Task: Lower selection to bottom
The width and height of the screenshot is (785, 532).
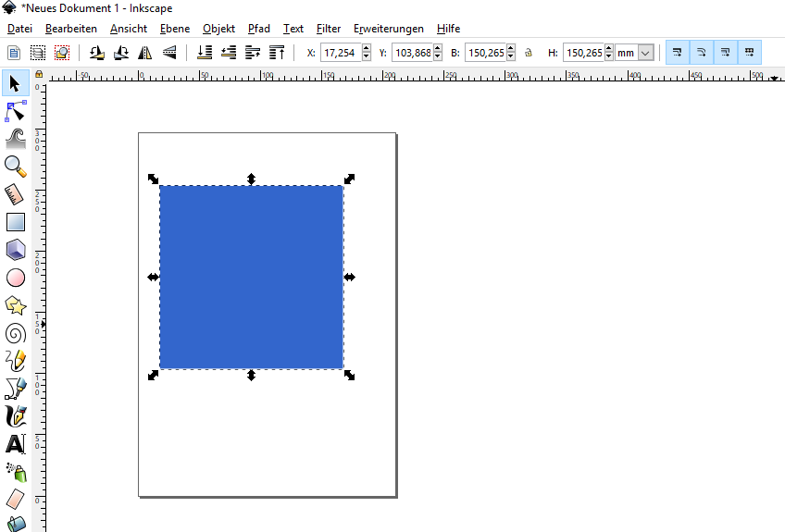Action: (205, 53)
